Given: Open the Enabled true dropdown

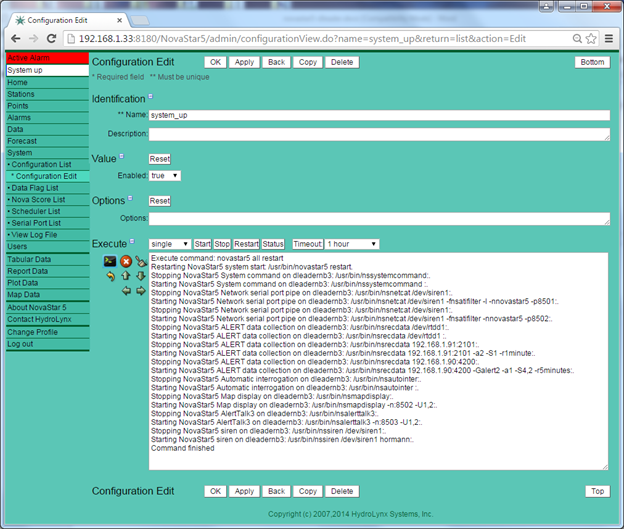Looking at the screenshot, I should (165, 176).
